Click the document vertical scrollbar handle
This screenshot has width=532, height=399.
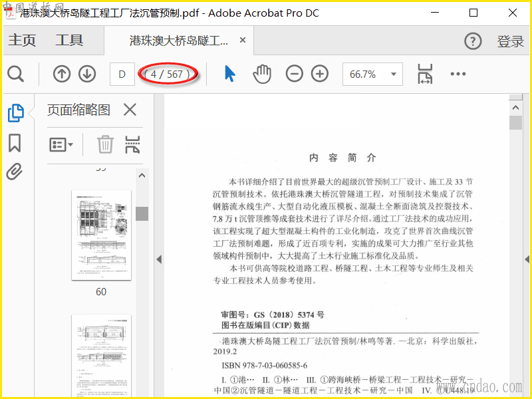click(516, 123)
